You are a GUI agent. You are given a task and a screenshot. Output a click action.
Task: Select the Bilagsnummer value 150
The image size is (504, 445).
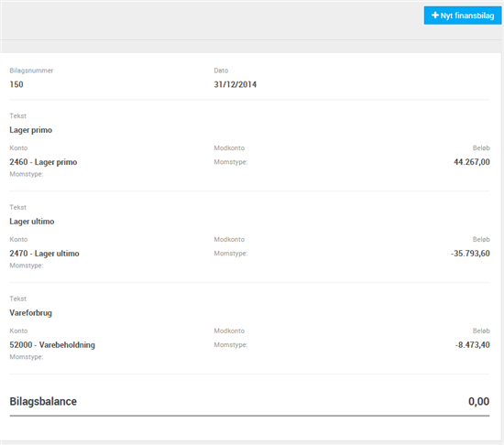[16, 84]
